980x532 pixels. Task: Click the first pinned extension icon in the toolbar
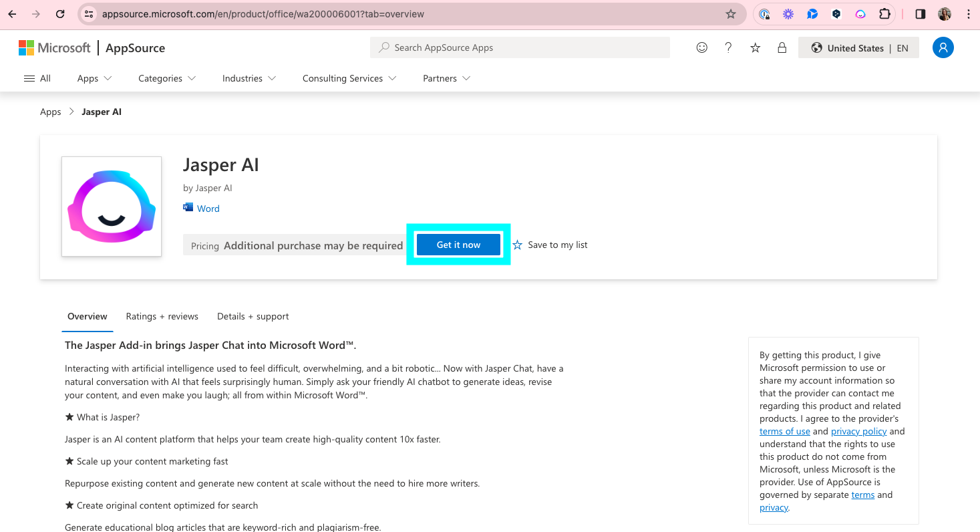coord(764,14)
